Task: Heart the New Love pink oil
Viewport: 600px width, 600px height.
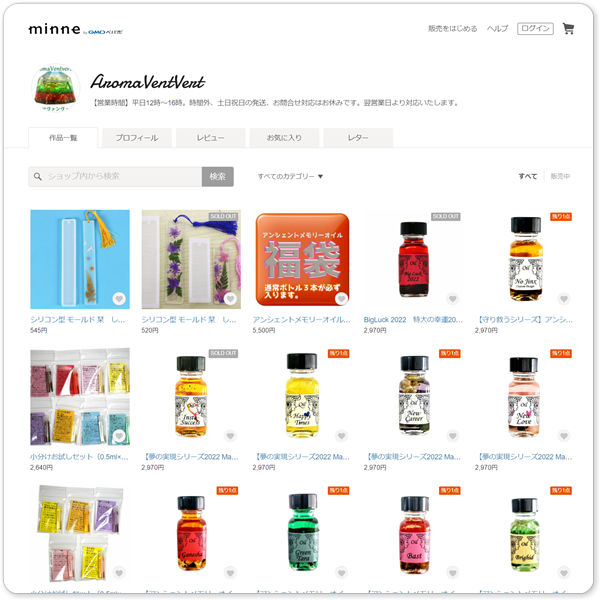Action: (x=564, y=435)
